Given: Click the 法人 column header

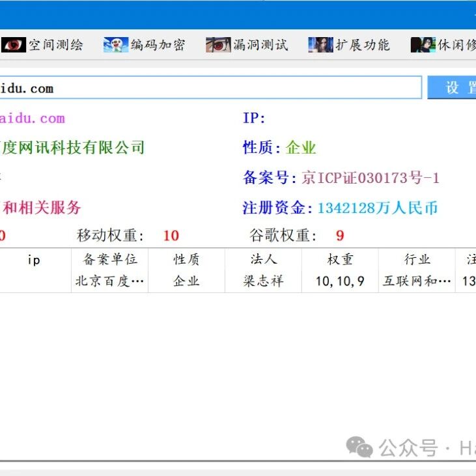Looking at the screenshot, I should (x=264, y=260).
